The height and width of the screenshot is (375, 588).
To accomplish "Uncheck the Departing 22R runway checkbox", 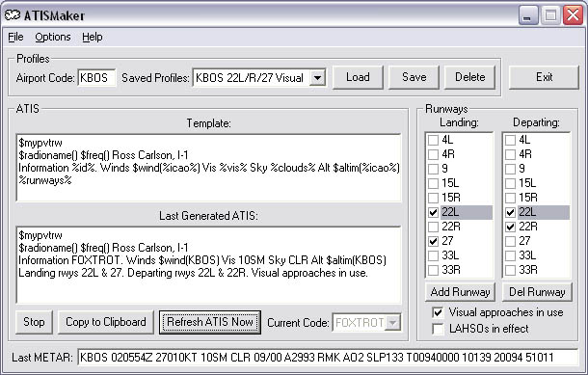I will click(510, 227).
